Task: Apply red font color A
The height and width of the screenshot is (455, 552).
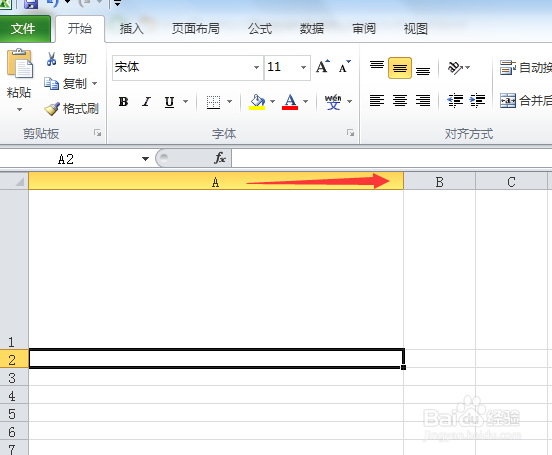Action: tap(290, 102)
